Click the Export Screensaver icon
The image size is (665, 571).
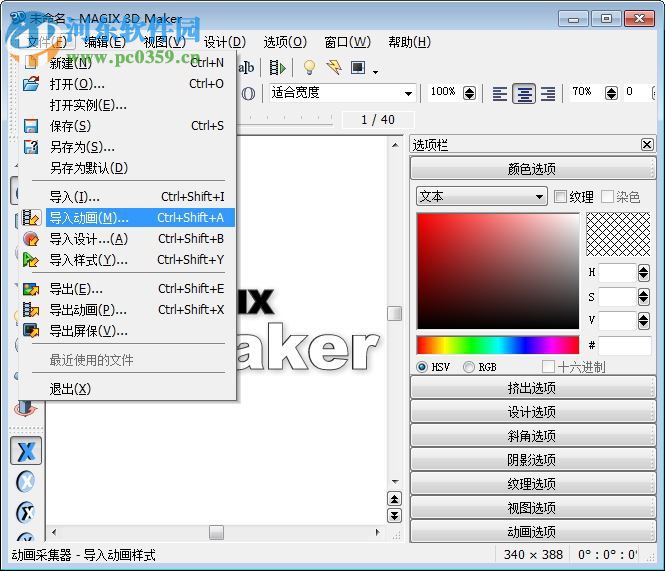[x=31, y=330]
